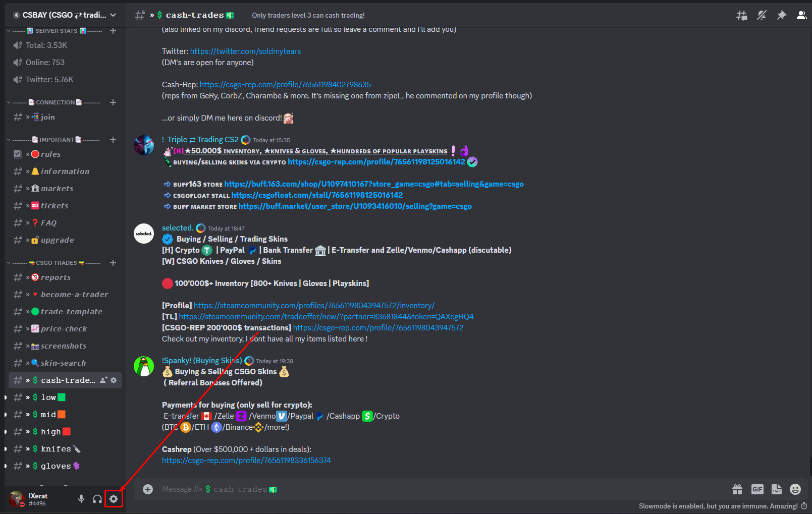This screenshot has width=812, height=514.
Task: Go to the tickets channel
Action: [65, 206]
